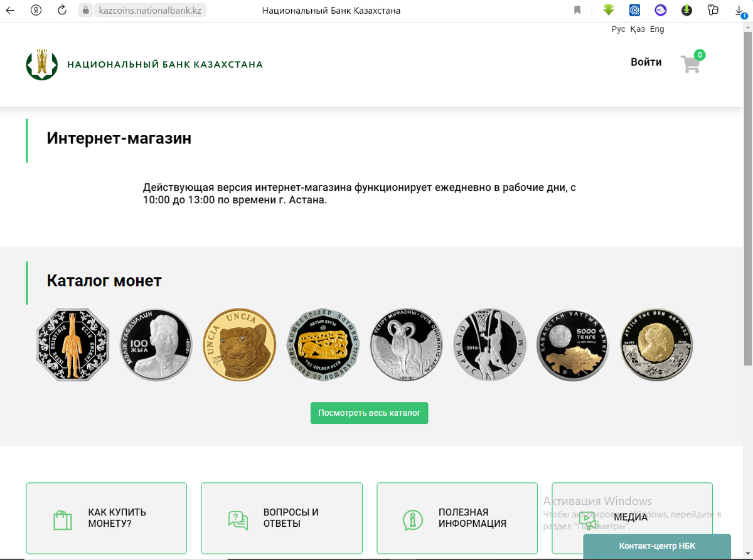Click the kazcoins.nationalbank.kz address field
The width and height of the screenshot is (753, 560).
[x=149, y=11]
